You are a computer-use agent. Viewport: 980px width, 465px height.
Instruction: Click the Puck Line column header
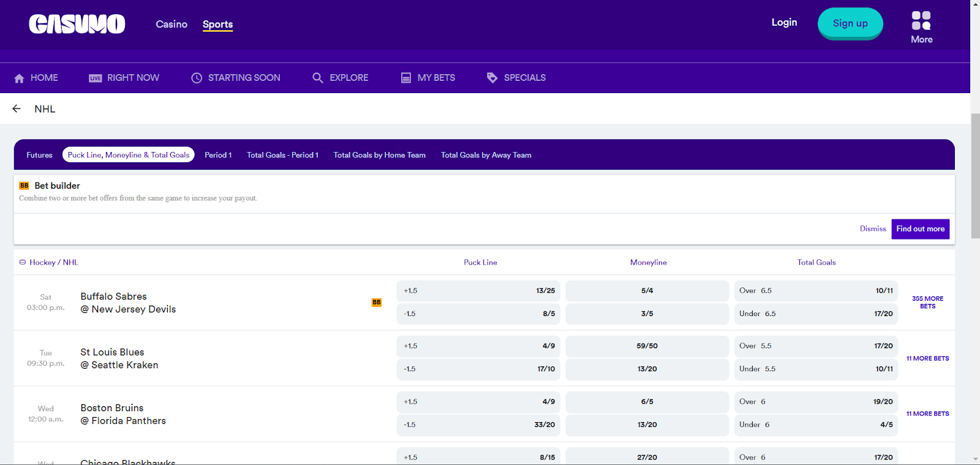pos(480,262)
